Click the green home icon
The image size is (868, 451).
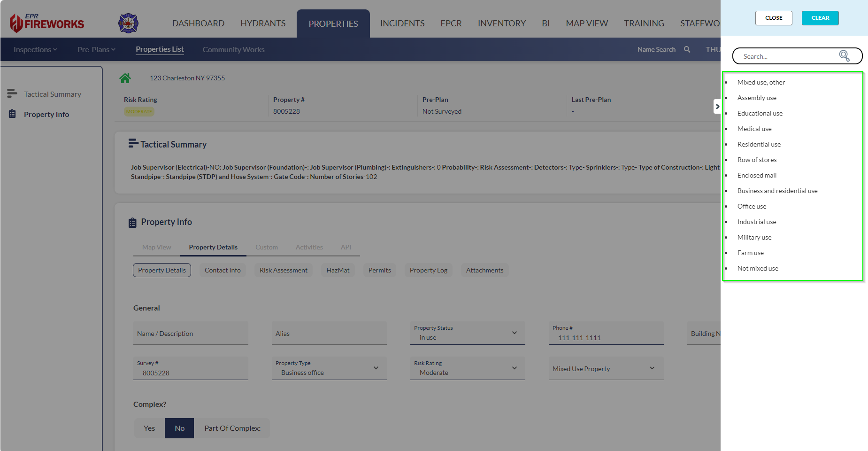tap(125, 78)
